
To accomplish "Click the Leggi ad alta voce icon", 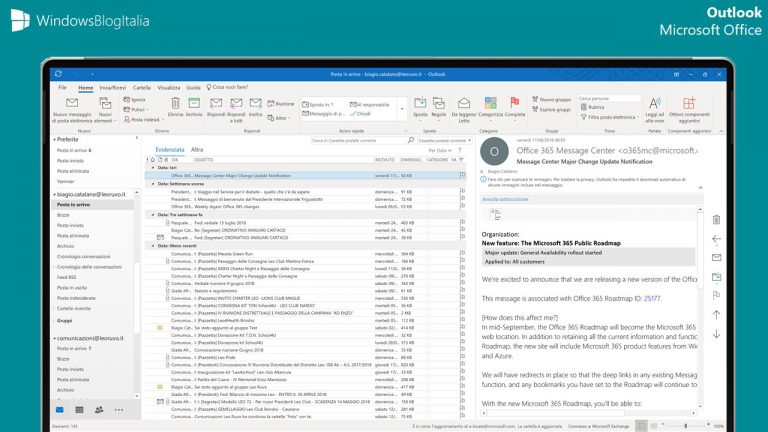I will point(654,103).
